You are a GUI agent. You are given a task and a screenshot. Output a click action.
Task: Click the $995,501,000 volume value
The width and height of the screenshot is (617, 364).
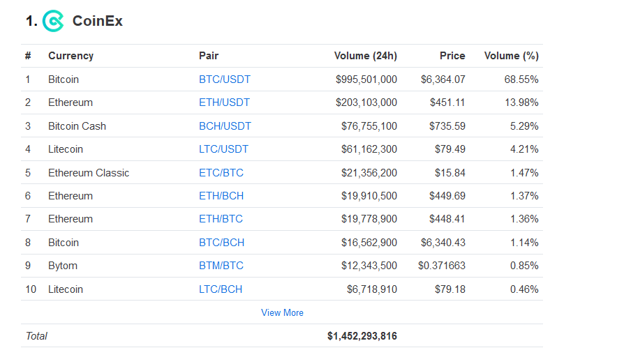click(x=366, y=79)
